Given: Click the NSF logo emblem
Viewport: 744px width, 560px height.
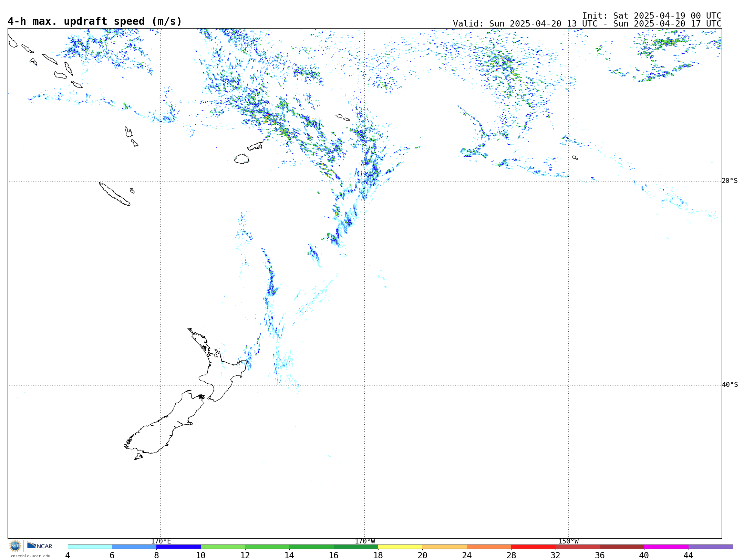Looking at the screenshot, I should click(x=15, y=546).
